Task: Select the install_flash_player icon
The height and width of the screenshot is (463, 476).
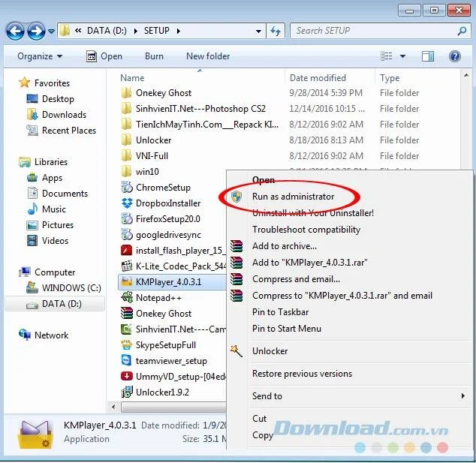Action: [127, 251]
